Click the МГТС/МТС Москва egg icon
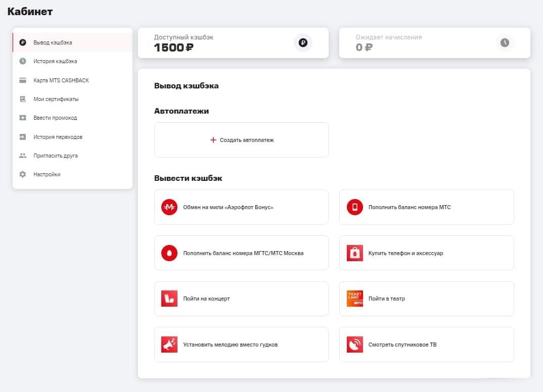 [x=169, y=253]
